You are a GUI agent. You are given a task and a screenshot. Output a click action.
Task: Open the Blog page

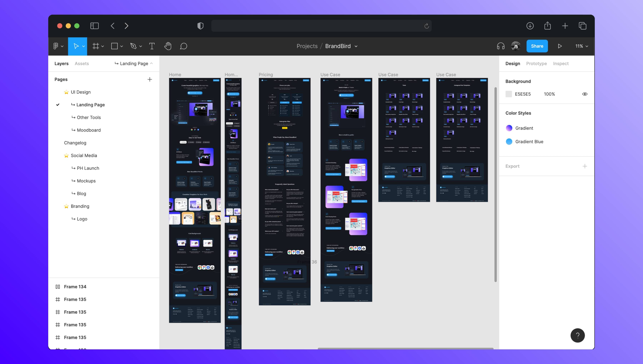[81, 194]
